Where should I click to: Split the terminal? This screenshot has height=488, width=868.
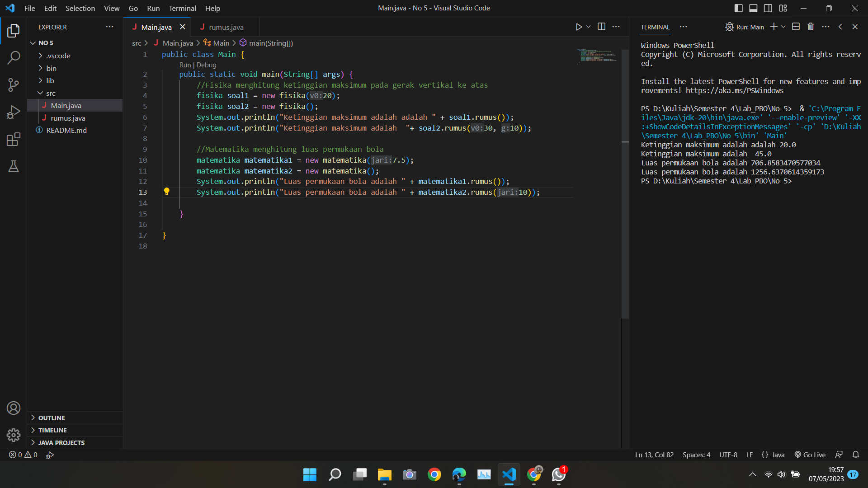796,27
